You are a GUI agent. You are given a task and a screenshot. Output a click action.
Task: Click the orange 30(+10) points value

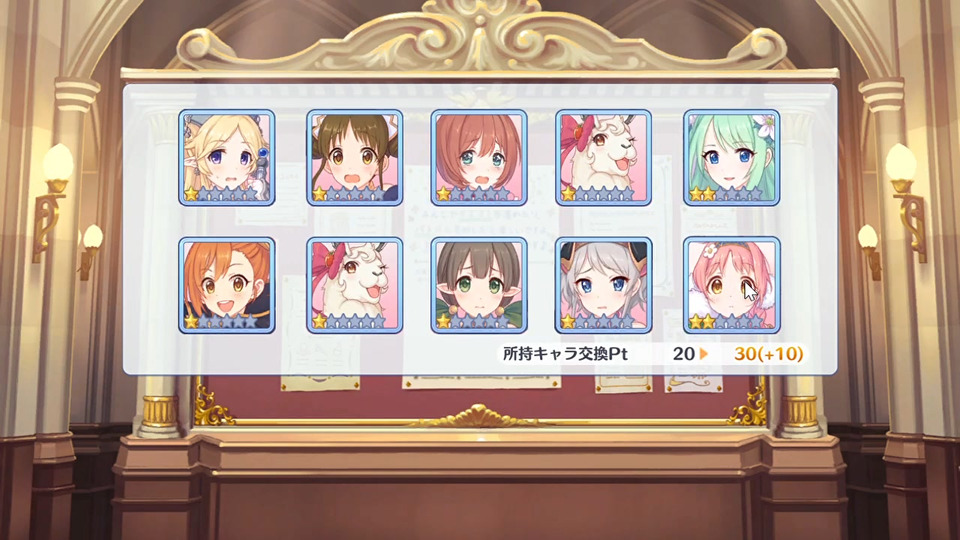[x=768, y=353]
